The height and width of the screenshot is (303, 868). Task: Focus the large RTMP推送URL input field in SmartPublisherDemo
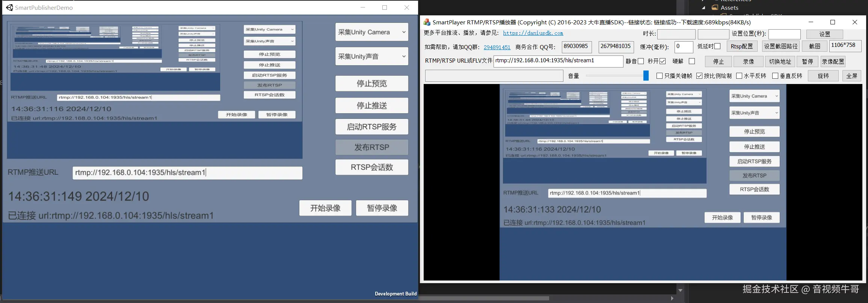[187, 173]
